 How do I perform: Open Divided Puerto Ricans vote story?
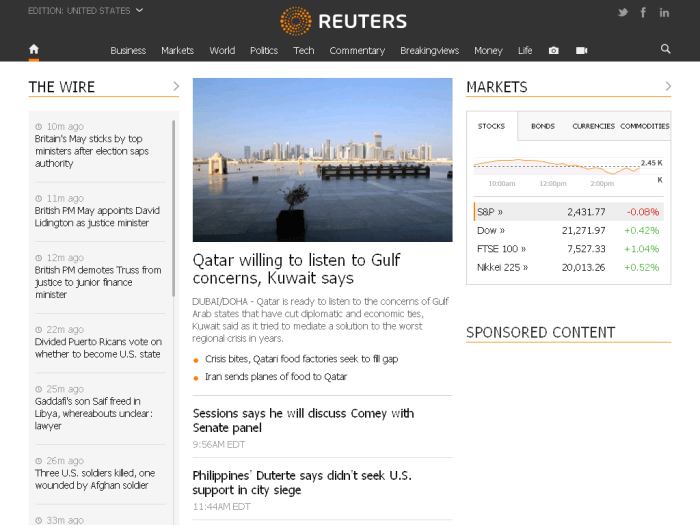coord(98,348)
